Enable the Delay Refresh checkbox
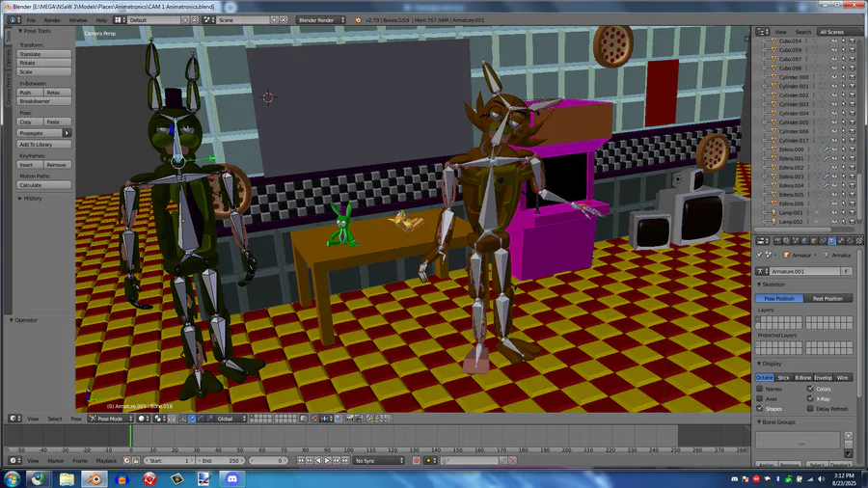868x488 pixels. coord(810,409)
